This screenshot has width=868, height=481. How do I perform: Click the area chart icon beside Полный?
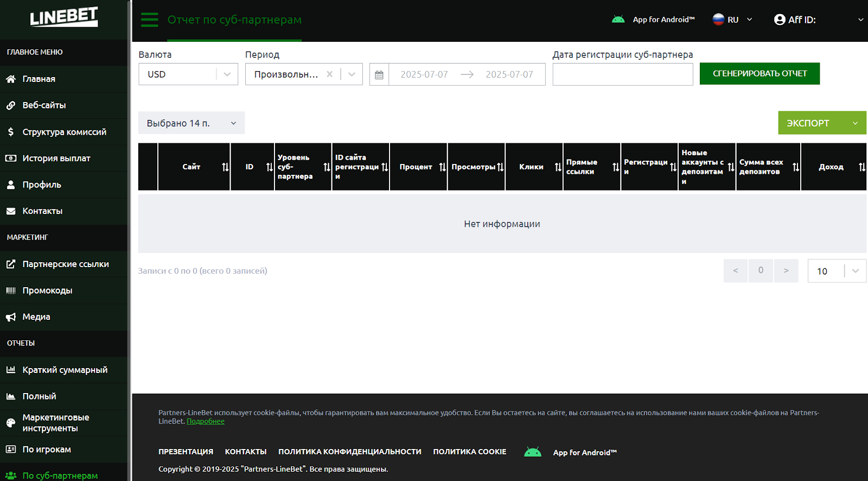pyautogui.click(x=11, y=396)
